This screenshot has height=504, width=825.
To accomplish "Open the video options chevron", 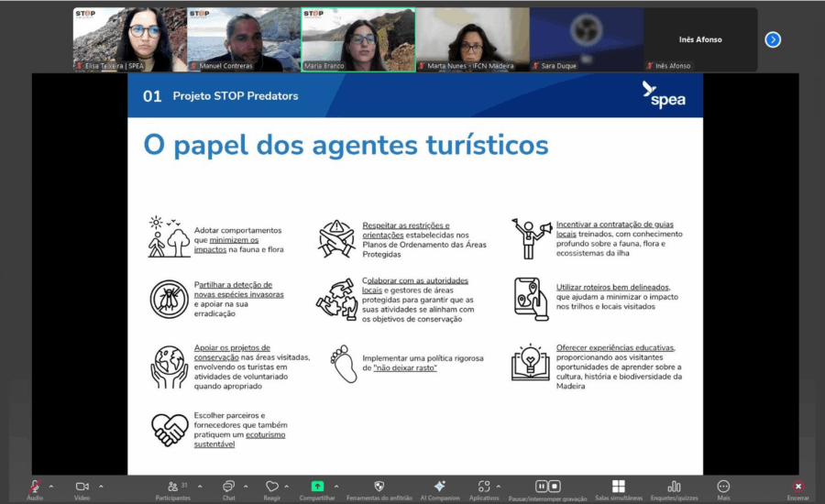I will click(101, 486).
